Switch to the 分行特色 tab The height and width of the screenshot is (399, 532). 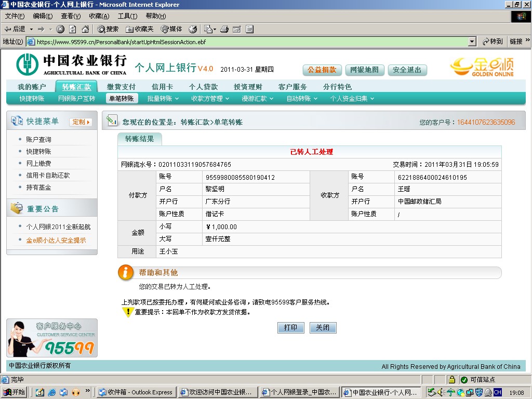[x=337, y=87]
